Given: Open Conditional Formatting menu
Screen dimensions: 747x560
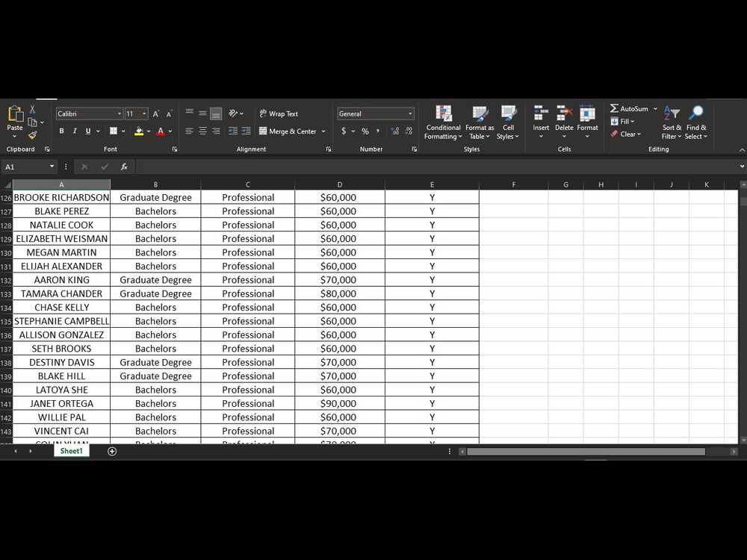Looking at the screenshot, I should click(x=443, y=123).
